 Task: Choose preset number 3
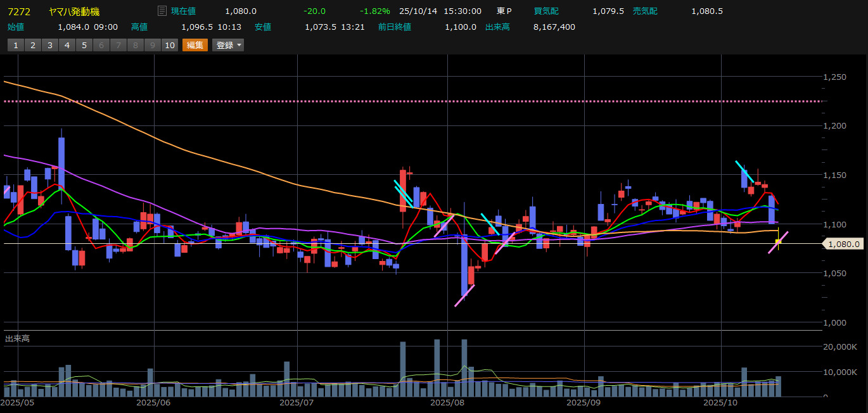point(49,45)
